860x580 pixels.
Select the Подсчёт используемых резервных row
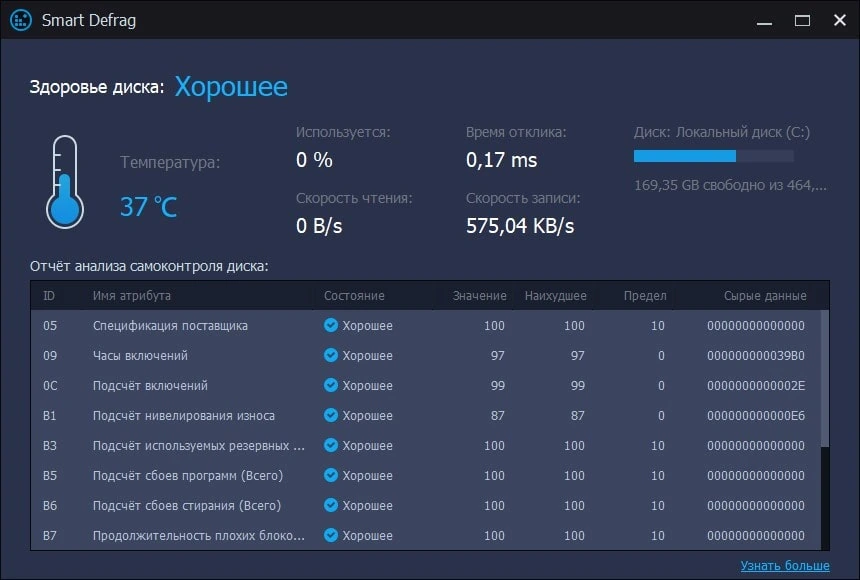[426, 445]
